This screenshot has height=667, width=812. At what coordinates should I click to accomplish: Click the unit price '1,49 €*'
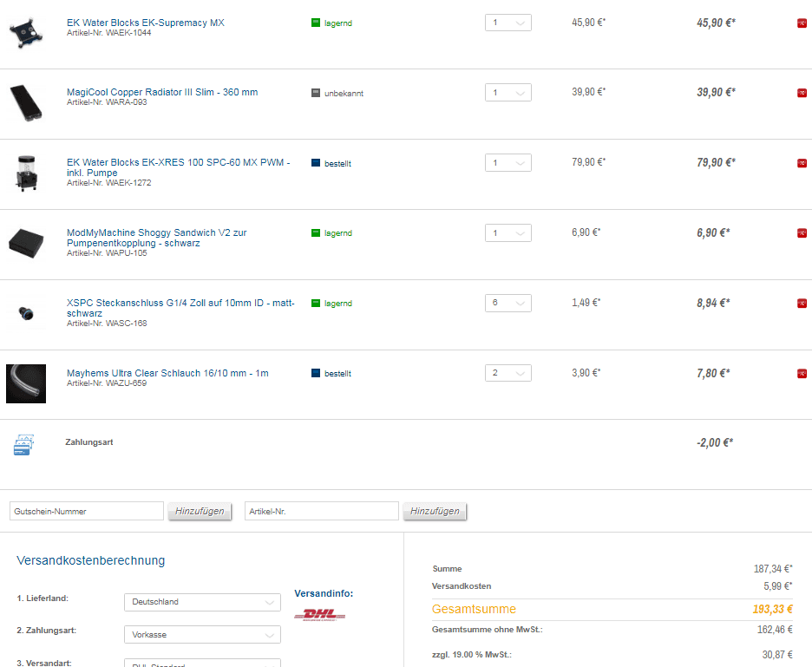[x=586, y=303]
